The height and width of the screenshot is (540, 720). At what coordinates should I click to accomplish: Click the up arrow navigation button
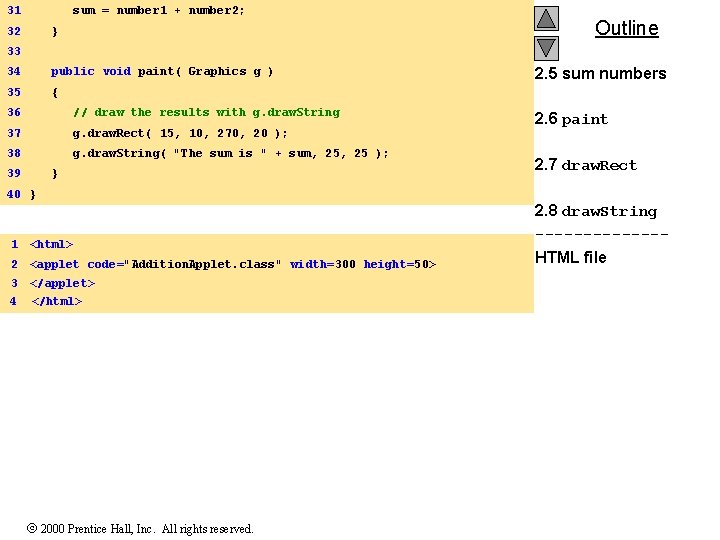pyautogui.click(x=546, y=18)
